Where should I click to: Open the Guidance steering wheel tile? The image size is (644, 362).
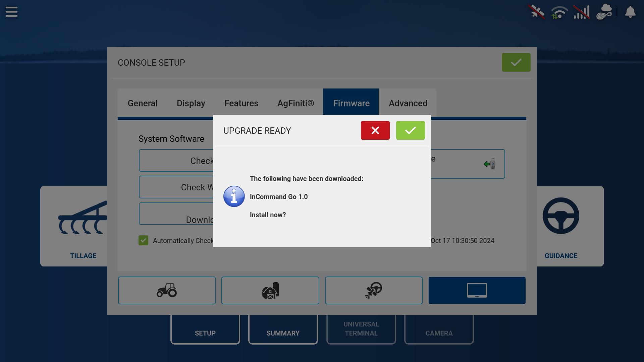click(x=561, y=226)
